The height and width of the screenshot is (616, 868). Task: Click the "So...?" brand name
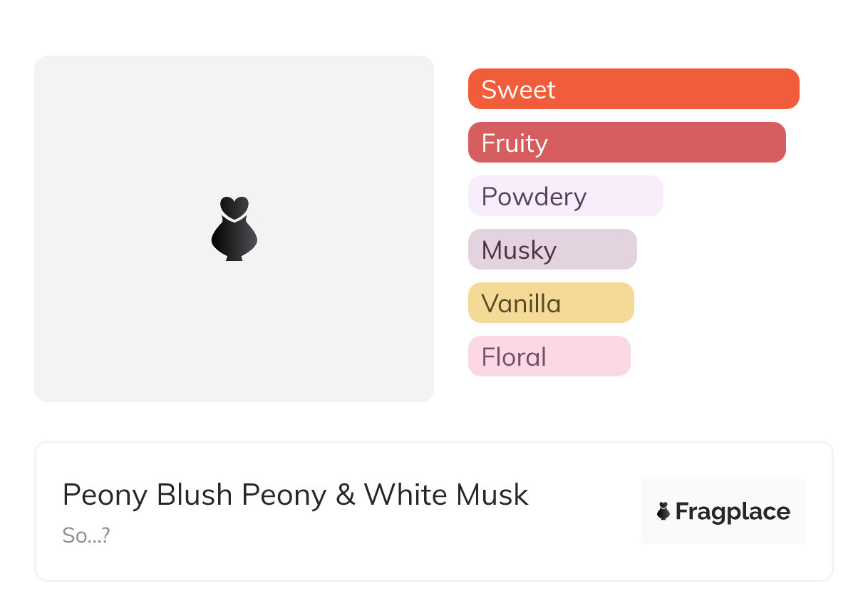point(86,535)
